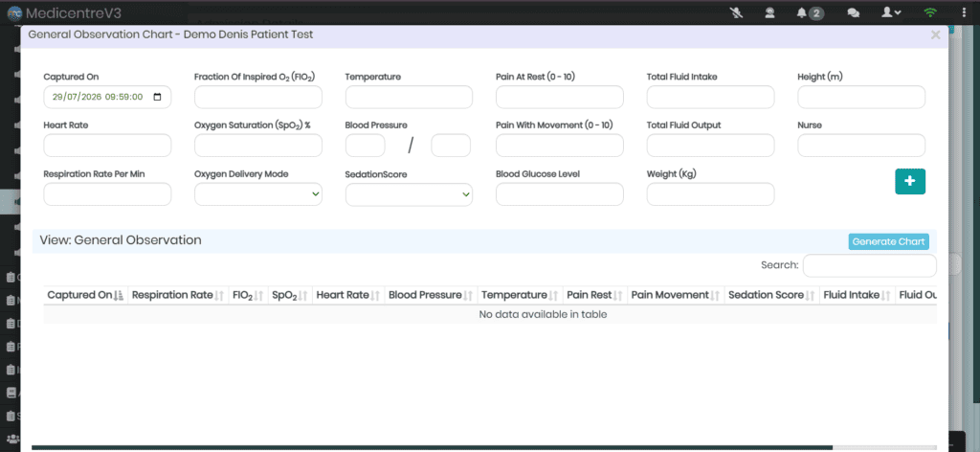Sort table by FIO2 column
980x452 pixels.
[x=248, y=295]
